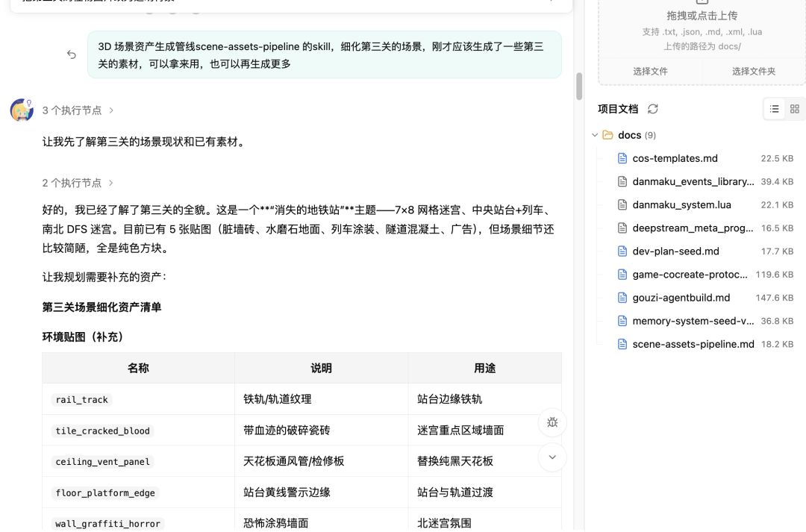The width and height of the screenshot is (806, 532).
Task: Expand the 2 个执行节点 section
Action: point(78,183)
